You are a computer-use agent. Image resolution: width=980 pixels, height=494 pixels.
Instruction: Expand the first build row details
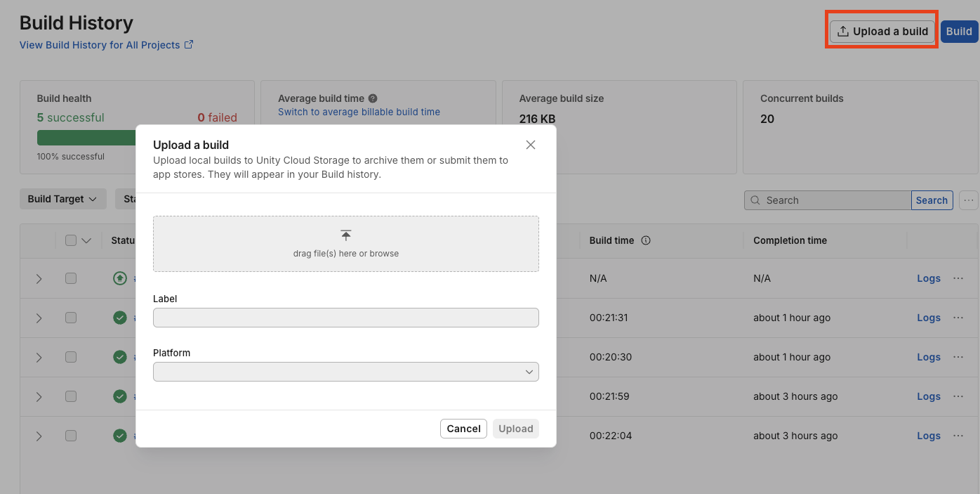point(39,278)
